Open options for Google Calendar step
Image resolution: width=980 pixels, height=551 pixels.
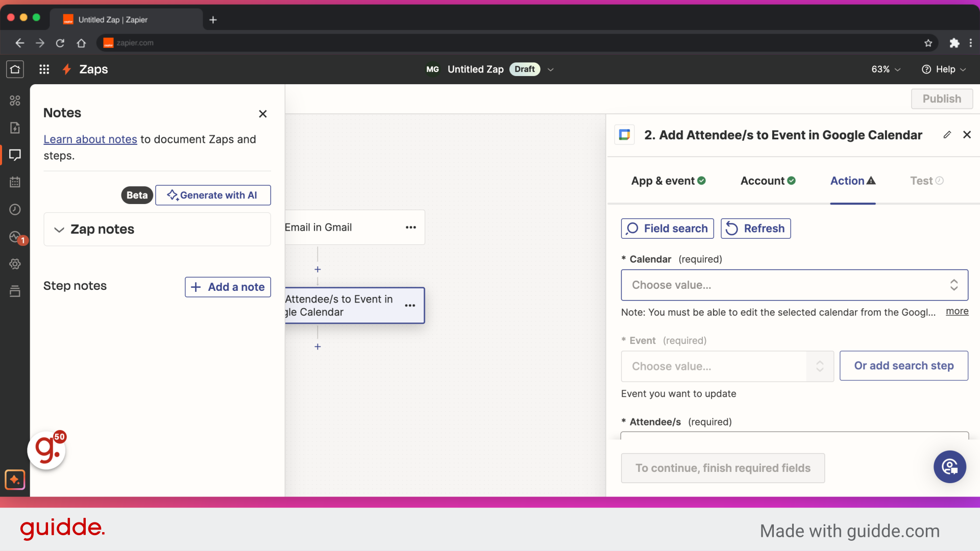pyautogui.click(x=410, y=306)
